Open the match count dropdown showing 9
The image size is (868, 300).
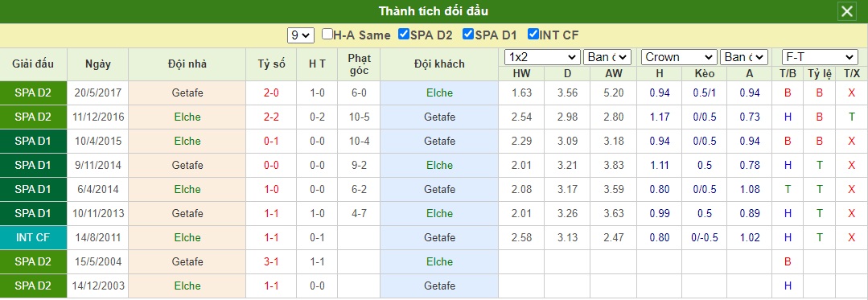pos(301,35)
